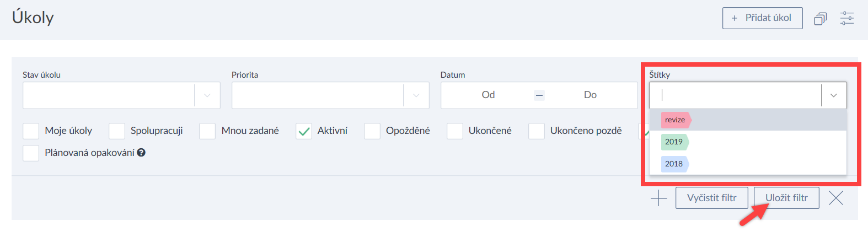Choose the 2019 tag from list
This screenshot has height=232, width=868.
(674, 142)
